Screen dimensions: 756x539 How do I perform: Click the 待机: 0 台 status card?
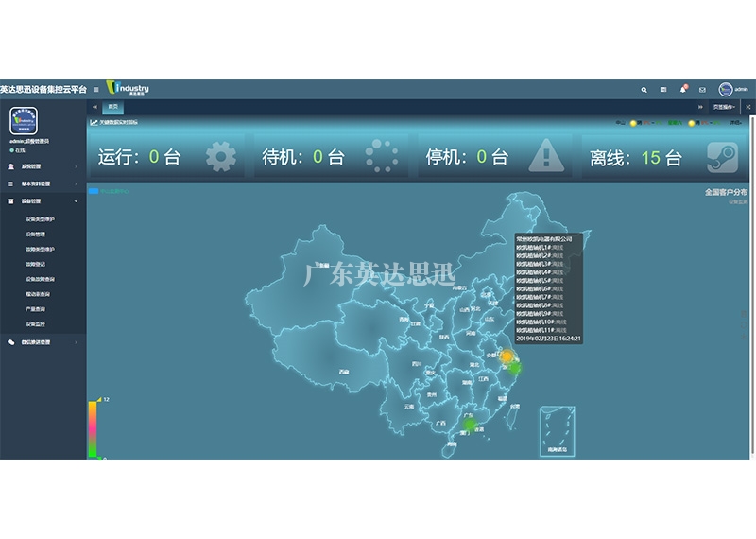331,156
